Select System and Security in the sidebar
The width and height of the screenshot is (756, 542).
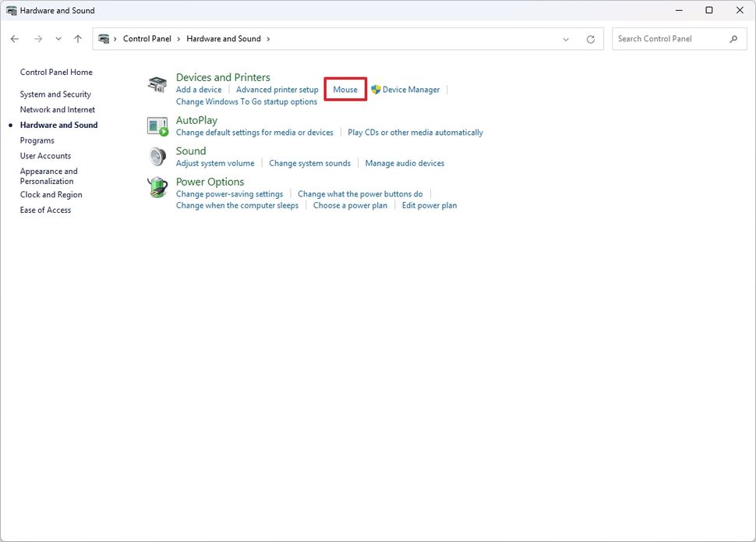[x=55, y=94]
